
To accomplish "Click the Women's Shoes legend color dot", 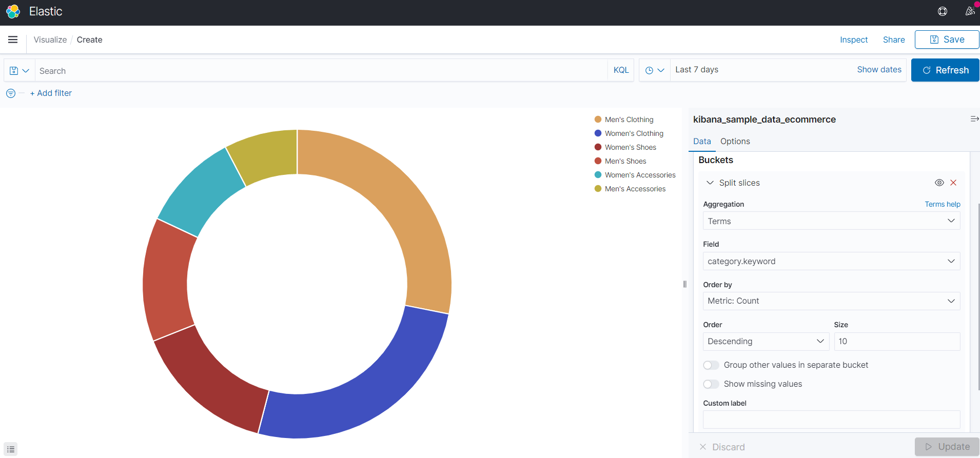I will point(598,147).
